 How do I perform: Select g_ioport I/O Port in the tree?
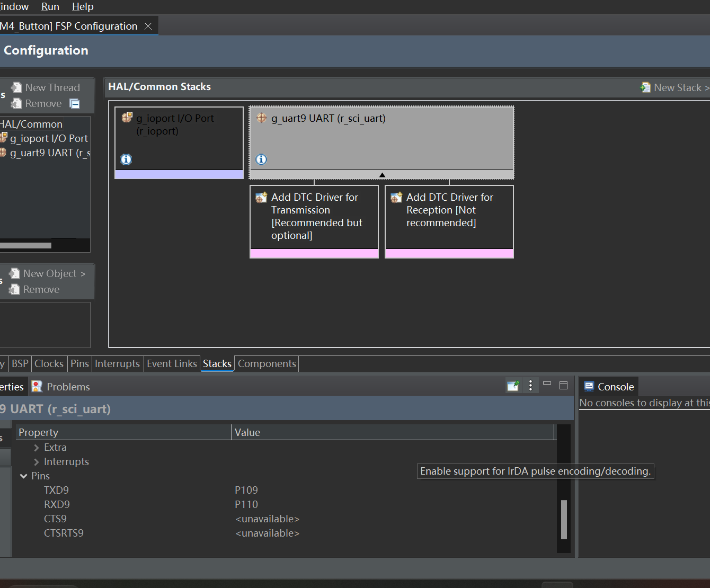coord(45,138)
